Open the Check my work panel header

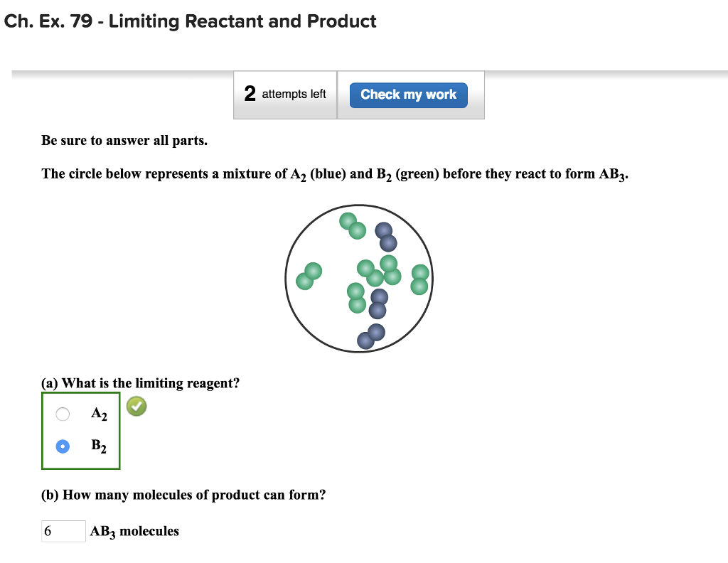407,95
